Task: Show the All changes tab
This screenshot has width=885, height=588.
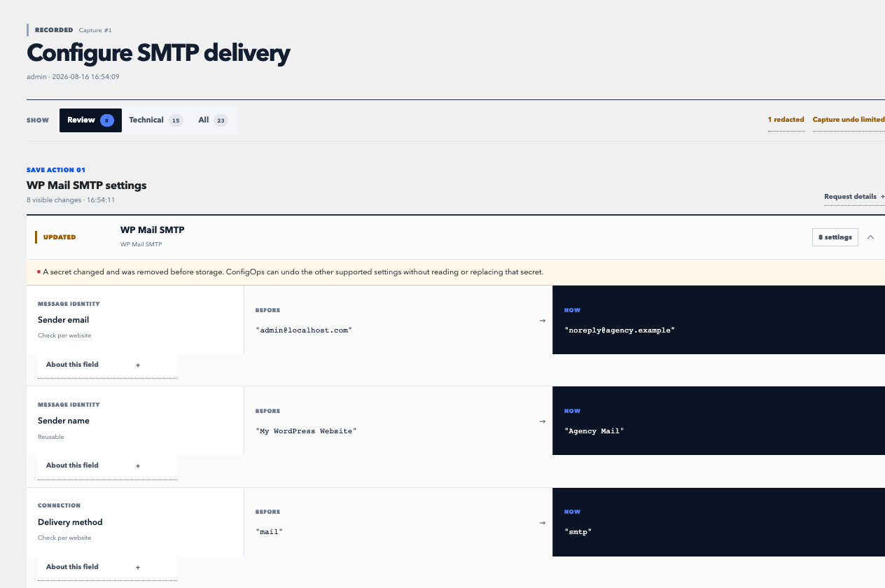Action: [213, 120]
